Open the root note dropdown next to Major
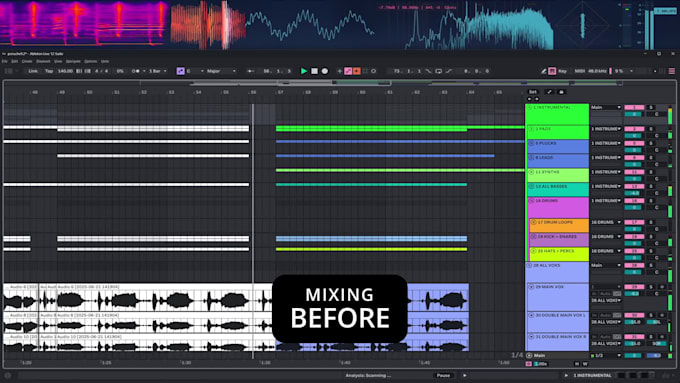The height and width of the screenshot is (383, 680). click(x=195, y=71)
